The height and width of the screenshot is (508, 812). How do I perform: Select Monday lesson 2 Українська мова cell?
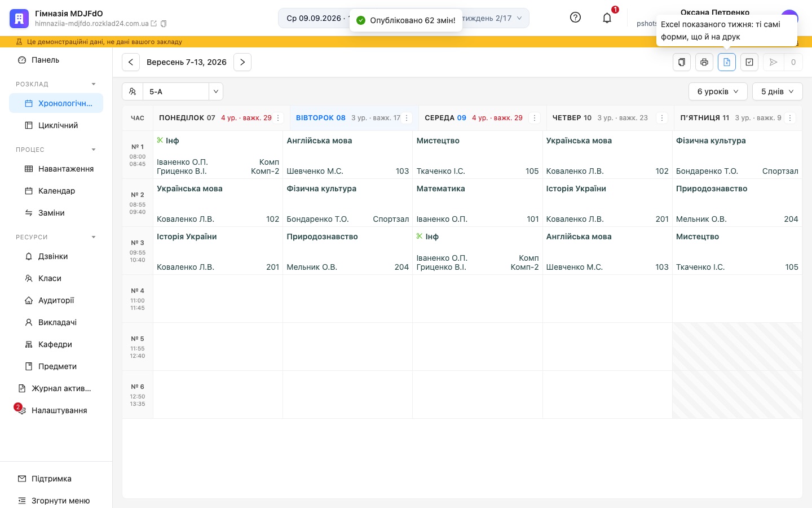click(x=218, y=203)
